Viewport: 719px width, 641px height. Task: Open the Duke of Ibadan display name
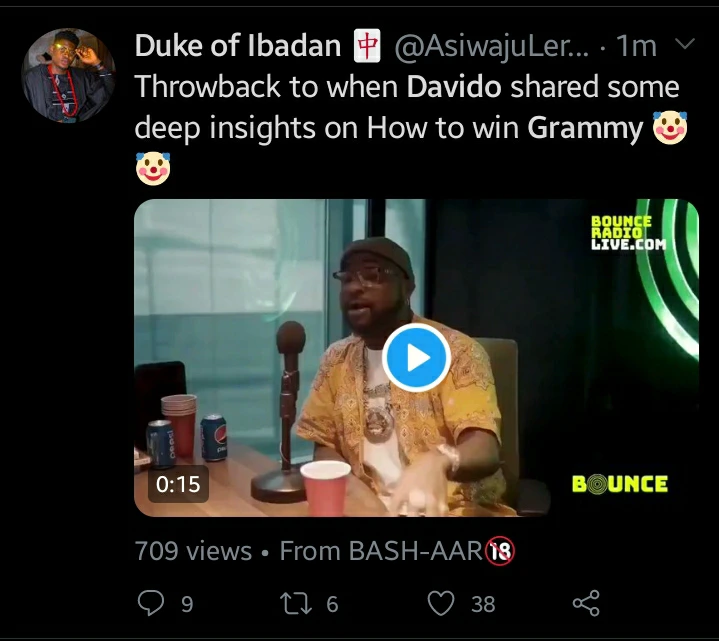click(x=238, y=46)
